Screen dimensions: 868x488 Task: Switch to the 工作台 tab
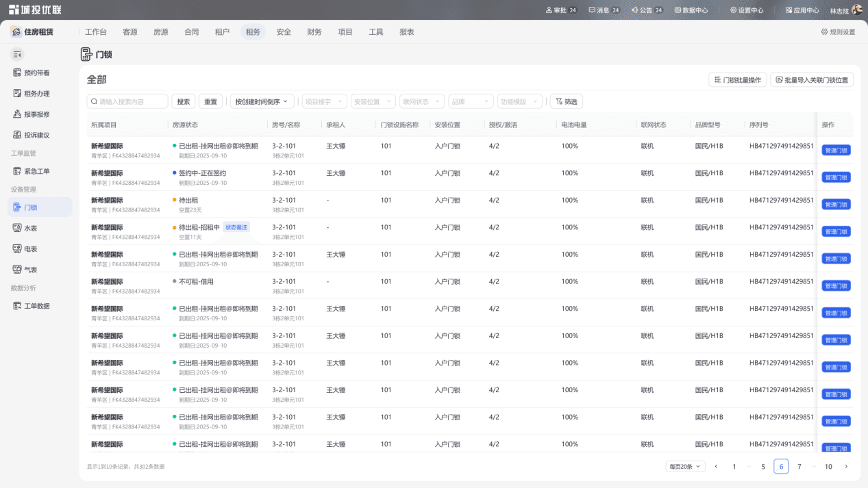tap(95, 32)
